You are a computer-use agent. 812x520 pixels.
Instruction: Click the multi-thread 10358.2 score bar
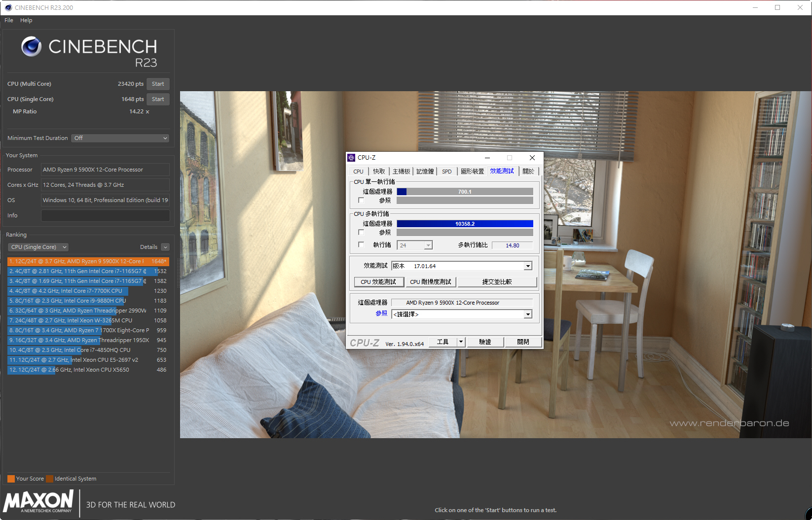(x=465, y=224)
